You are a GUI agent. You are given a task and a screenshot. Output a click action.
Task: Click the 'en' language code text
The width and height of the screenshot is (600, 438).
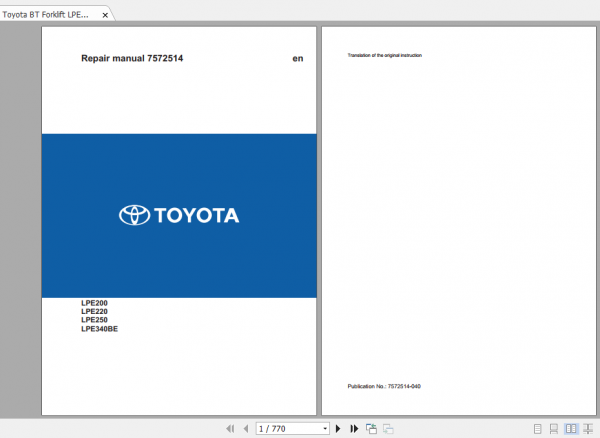coord(298,59)
